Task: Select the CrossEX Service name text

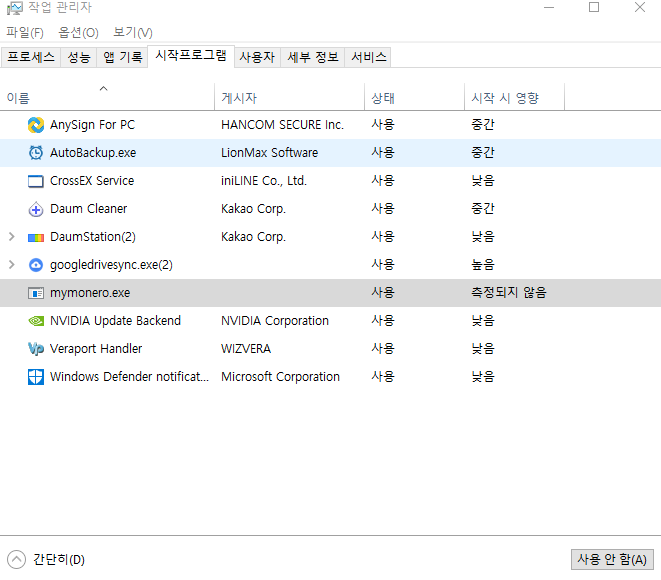Action: click(92, 181)
